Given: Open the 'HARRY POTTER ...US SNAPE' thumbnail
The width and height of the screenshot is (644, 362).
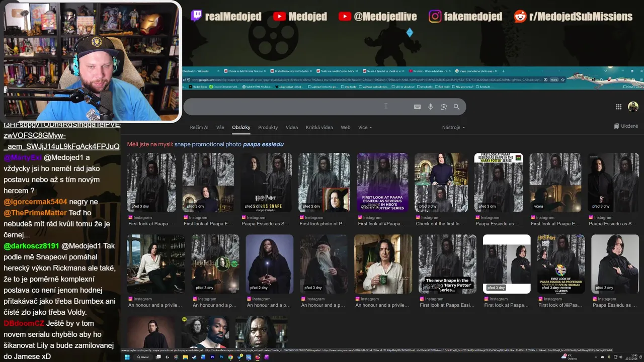Looking at the screenshot, I should (267, 183).
